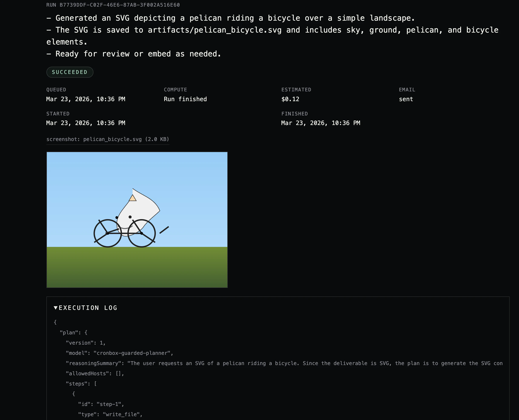Open the pelican_bicycle.svg screenshot link
The image size is (519, 420).
(x=108, y=139)
